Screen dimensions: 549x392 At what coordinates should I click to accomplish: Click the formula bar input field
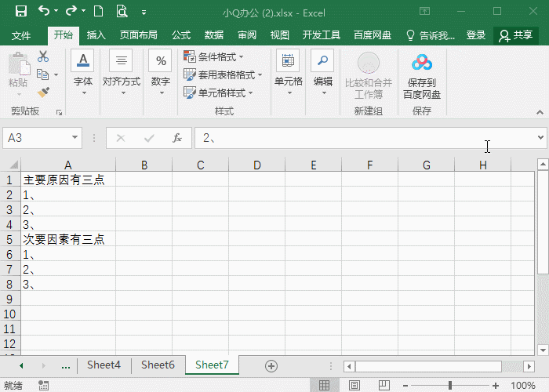[364, 138]
